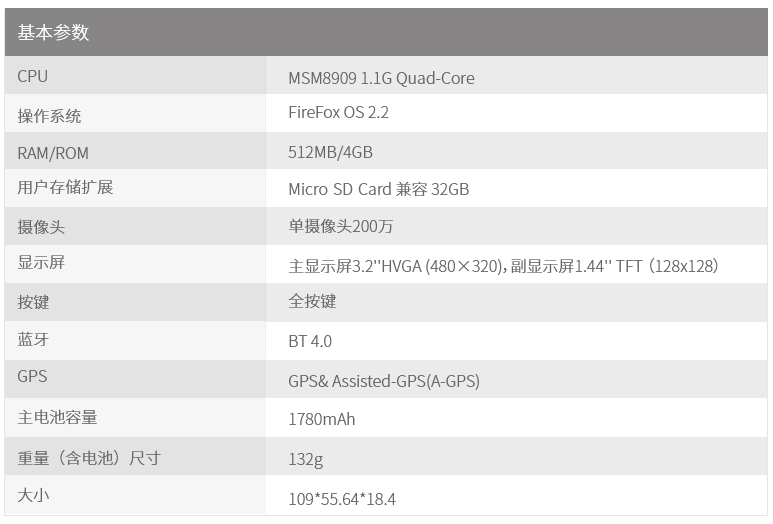Click the Micro SD Card 兼容 32GB text

coord(378,189)
